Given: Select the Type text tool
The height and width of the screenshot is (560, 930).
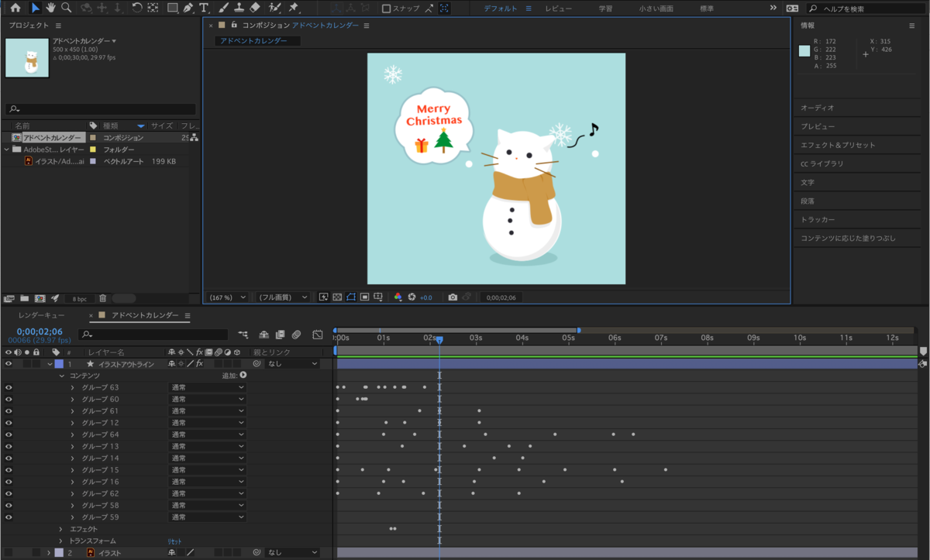Looking at the screenshot, I should 204,8.
